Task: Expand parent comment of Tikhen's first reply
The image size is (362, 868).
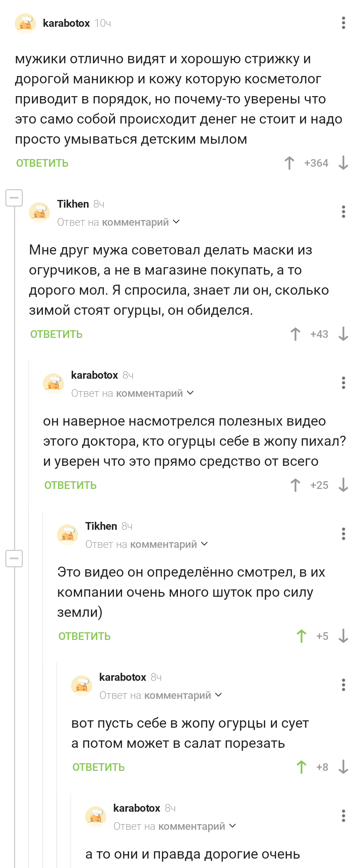Action: tap(176, 222)
